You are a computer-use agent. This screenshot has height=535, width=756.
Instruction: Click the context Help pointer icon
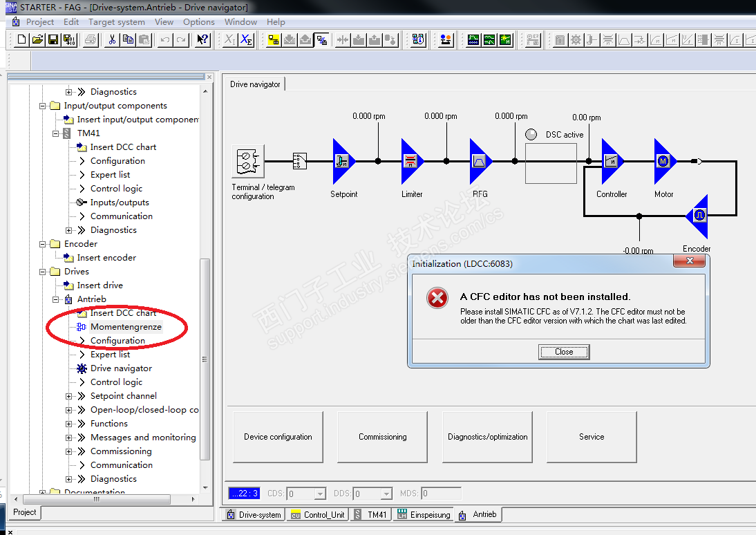pos(202,39)
